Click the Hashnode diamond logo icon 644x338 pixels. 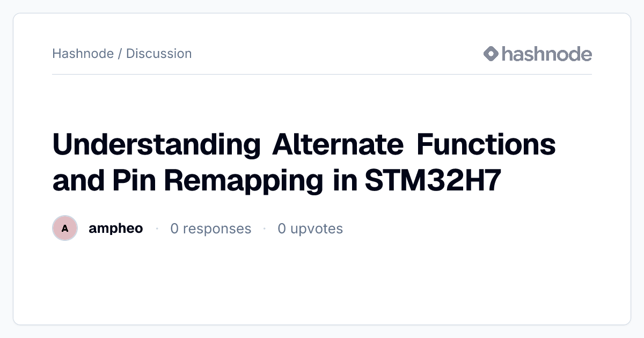click(x=491, y=54)
